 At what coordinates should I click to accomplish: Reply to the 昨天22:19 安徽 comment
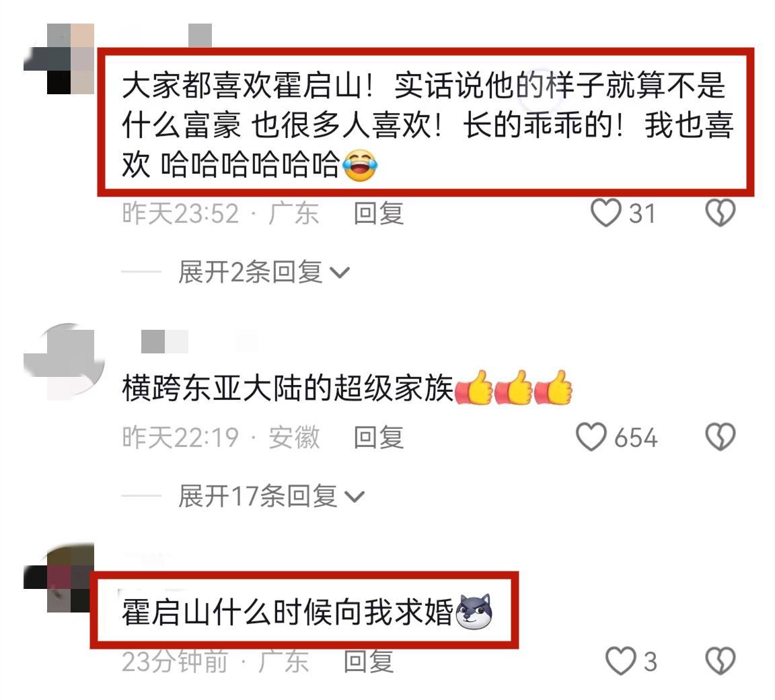pyautogui.click(x=379, y=438)
